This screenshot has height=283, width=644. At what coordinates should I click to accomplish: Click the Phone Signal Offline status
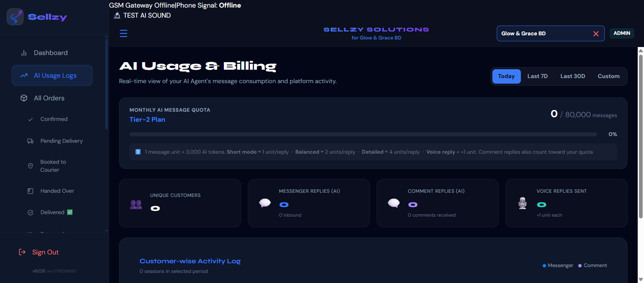[x=209, y=5]
